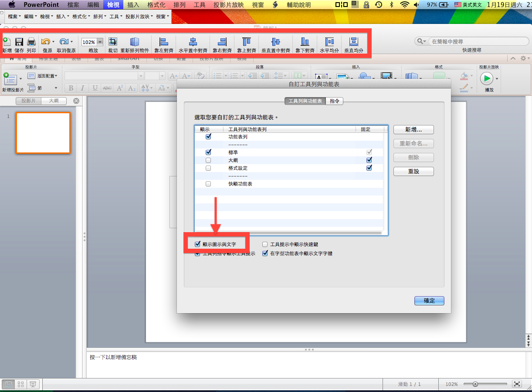Screen dimensions: 532x392
Task: Select the 工具列與功能表 tab in dialog
Action: (305, 101)
